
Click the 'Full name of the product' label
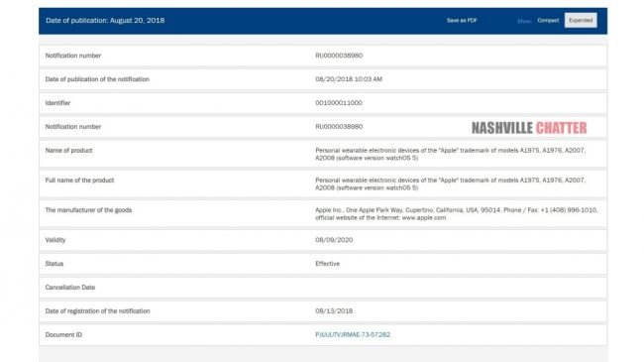79,181
